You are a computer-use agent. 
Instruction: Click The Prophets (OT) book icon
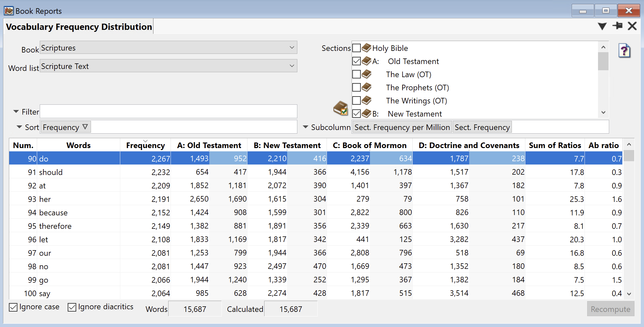coord(366,87)
